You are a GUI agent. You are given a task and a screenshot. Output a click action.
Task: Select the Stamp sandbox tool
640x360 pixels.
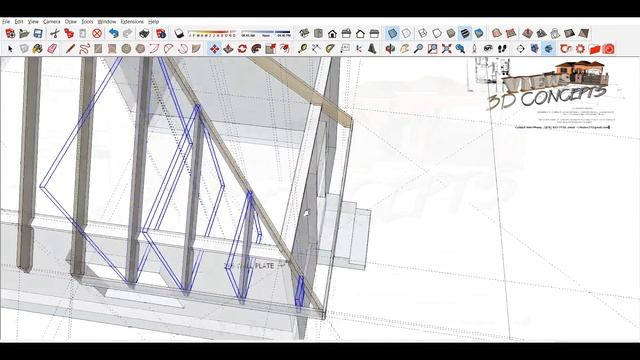(x=541, y=33)
